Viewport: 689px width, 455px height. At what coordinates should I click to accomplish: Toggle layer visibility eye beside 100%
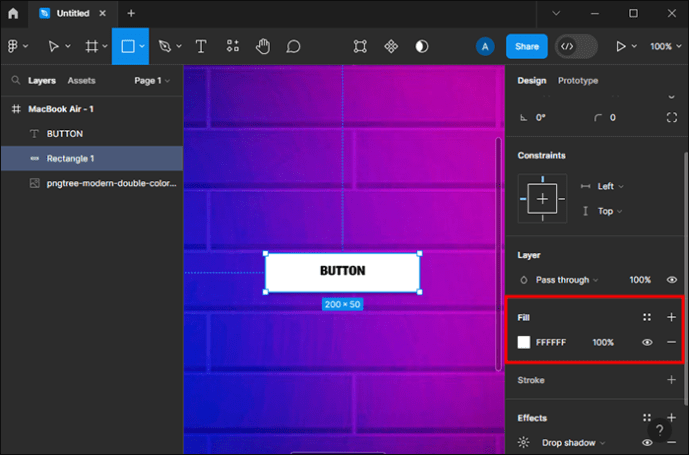pos(671,280)
